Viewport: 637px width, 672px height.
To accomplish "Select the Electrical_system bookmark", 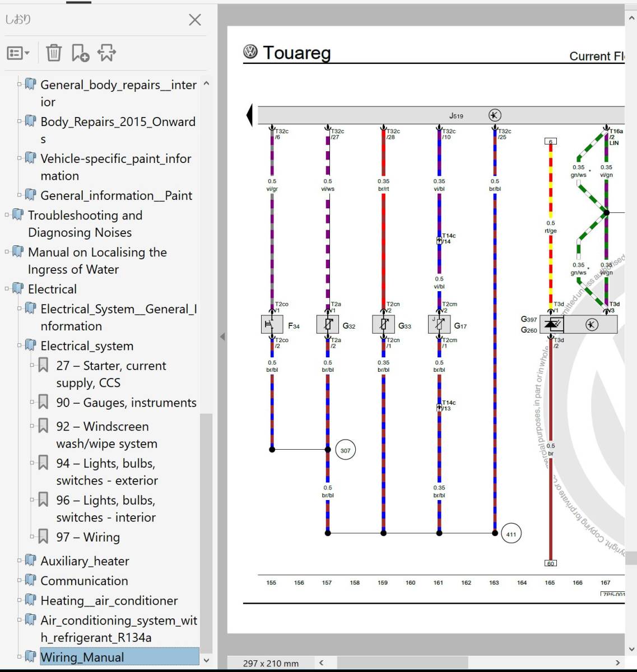I will 87,346.
